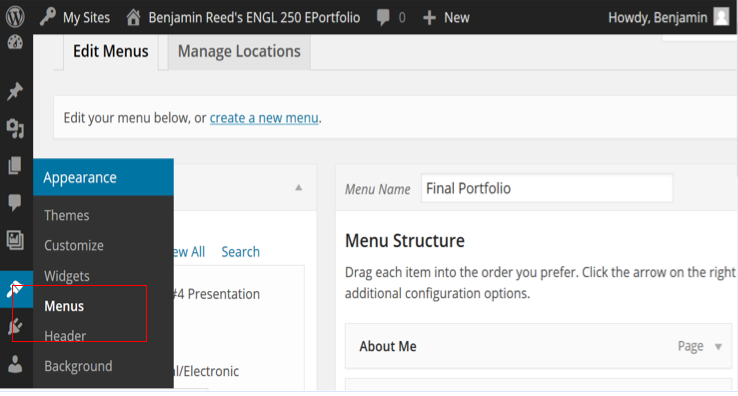Image resolution: width=738 pixels, height=396 pixels.
Task: Click the create a new menu link
Action: coord(264,118)
